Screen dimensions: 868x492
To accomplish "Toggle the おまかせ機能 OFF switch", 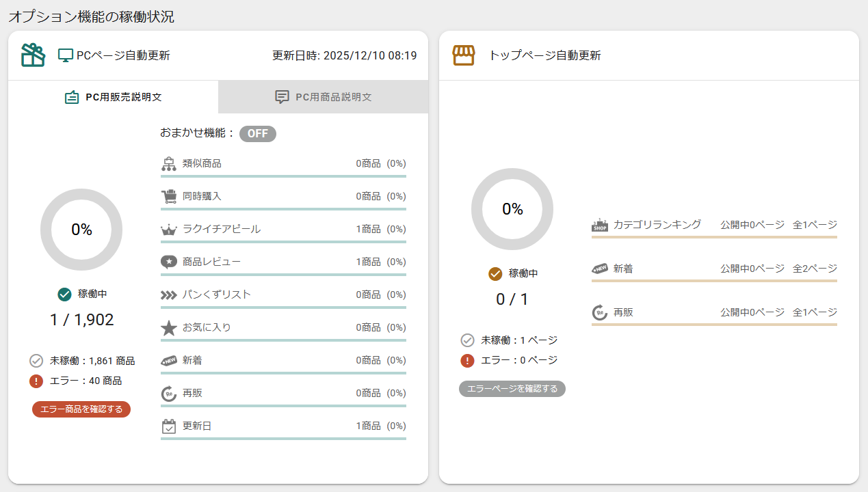I will tap(257, 134).
